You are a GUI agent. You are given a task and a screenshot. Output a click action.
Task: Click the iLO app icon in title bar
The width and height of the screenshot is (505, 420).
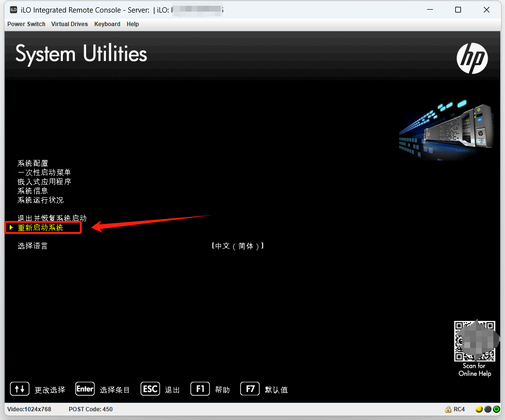14,10
